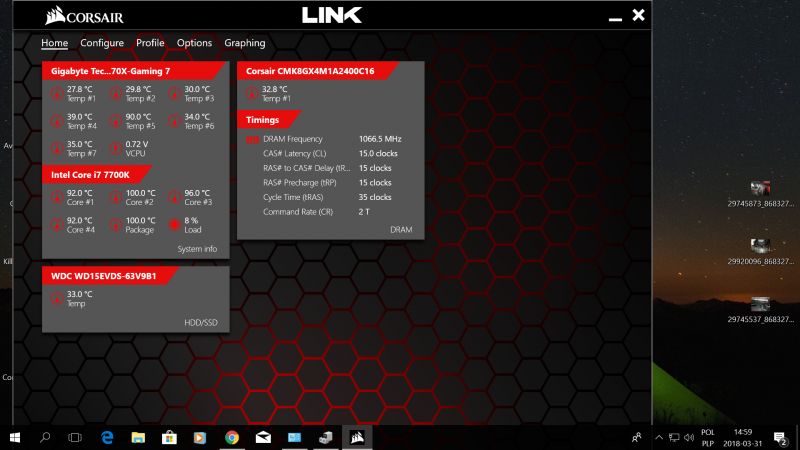Minimize the Corsair Link window
Screen dimensions: 800x450
click(615, 17)
